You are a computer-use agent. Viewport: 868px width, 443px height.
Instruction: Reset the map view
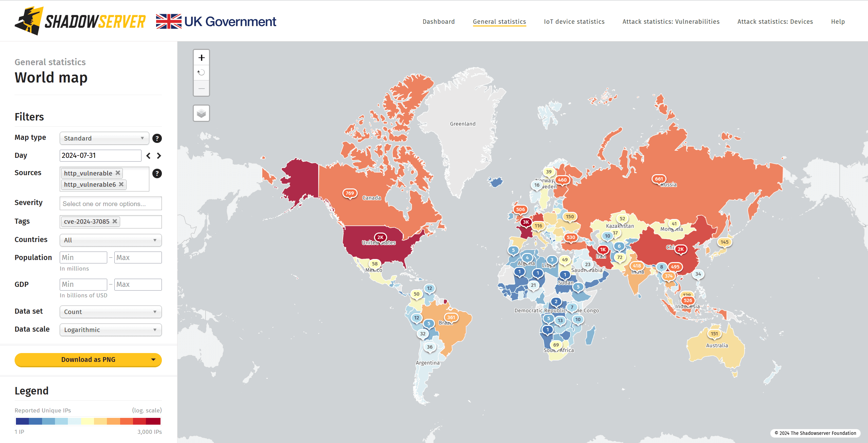tap(202, 73)
